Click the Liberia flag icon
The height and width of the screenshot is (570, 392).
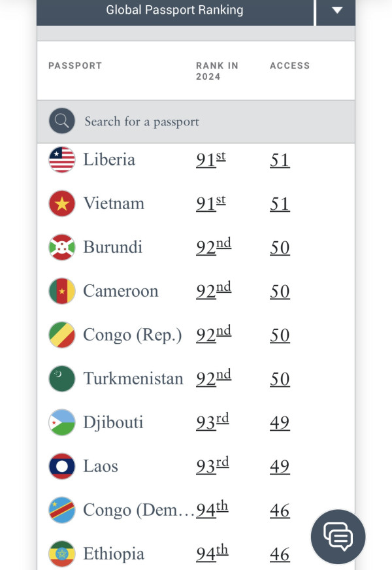[62, 159]
